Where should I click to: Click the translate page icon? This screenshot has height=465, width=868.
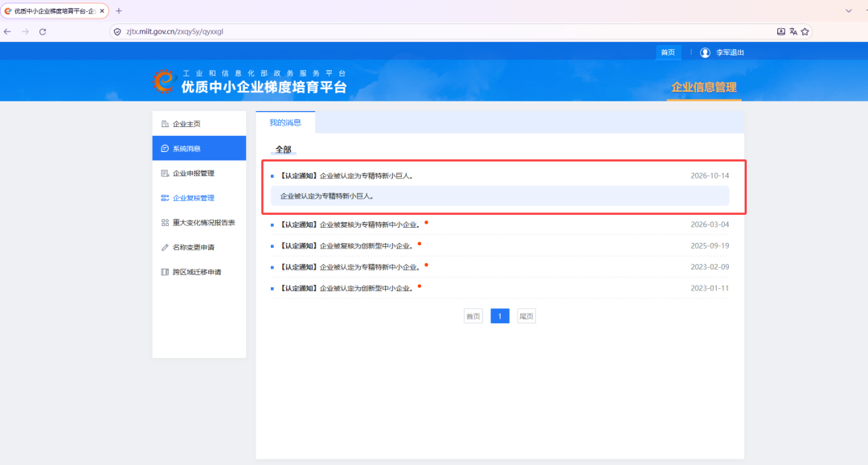tap(792, 31)
